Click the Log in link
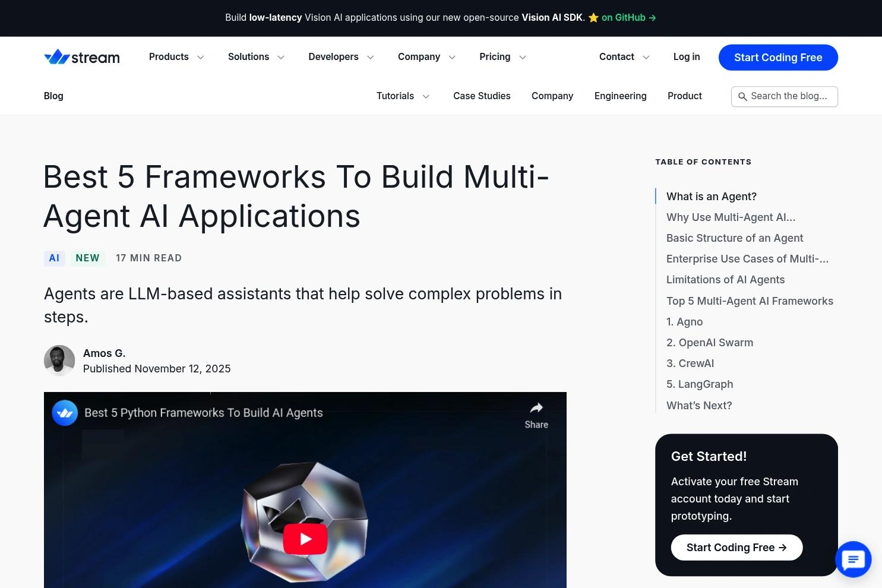Image resolution: width=882 pixels, height=588 pixels. tap(687, 57)
